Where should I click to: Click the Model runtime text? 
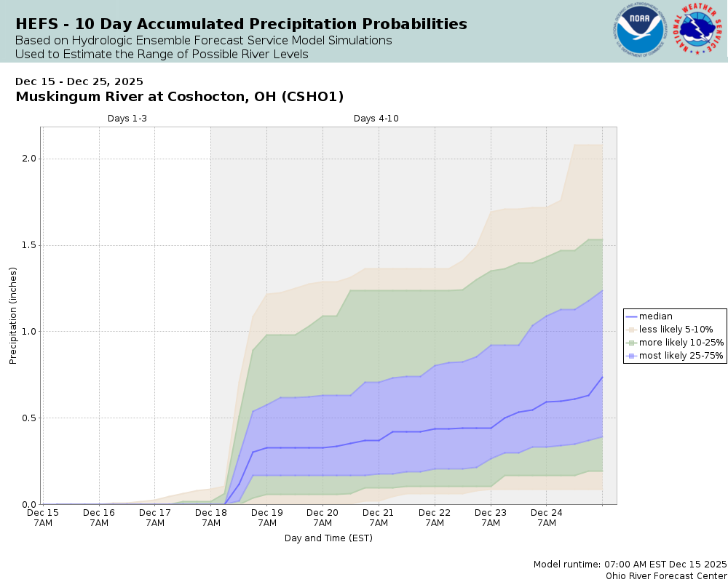pyautogui.click(x=630, y=565)
